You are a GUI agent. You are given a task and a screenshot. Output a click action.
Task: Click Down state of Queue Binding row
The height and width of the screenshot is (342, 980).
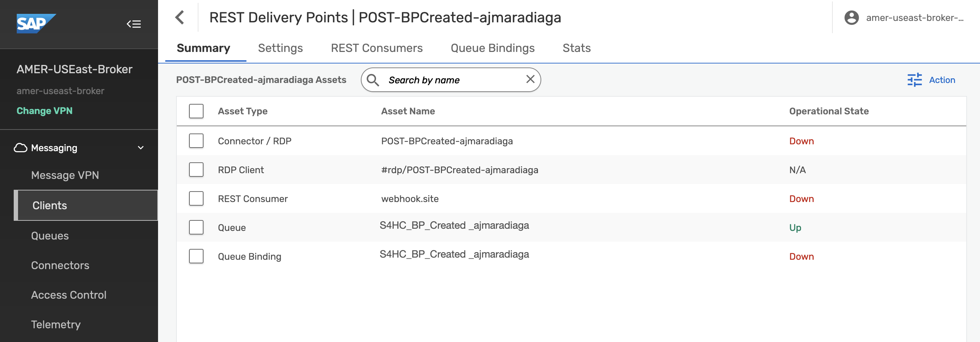(x=802, y=257)
